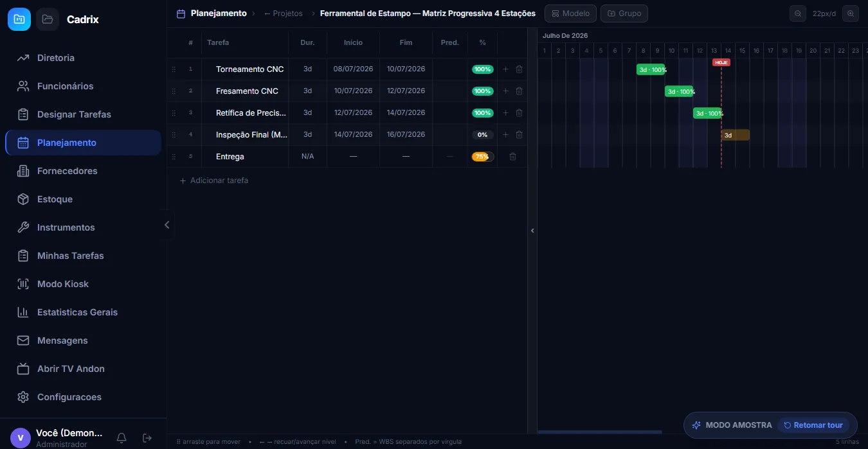Add subtask to Fresamento CNC row
868x449 pixels.
click(x=505, y=91)
